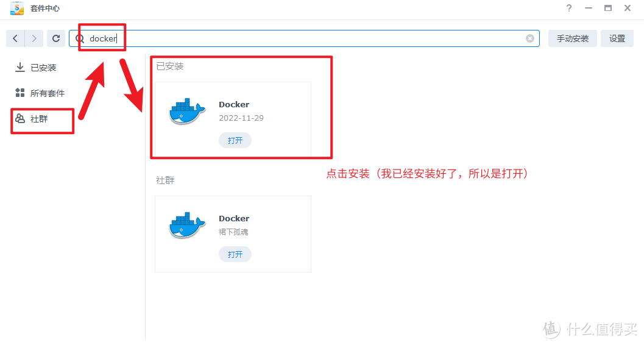
Task: Open 手动安装 manual install
Action: click(573, 38)
